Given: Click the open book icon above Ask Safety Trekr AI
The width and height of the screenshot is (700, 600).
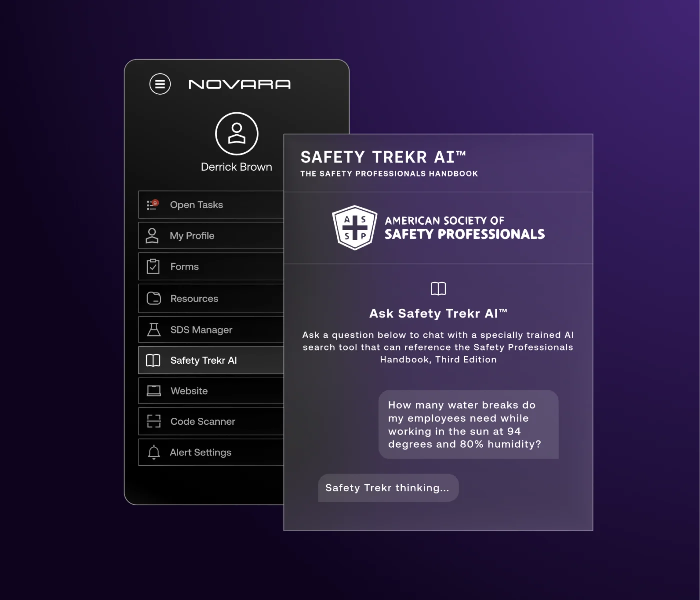Looking at the screenshot, I should (x=438, y=289).
